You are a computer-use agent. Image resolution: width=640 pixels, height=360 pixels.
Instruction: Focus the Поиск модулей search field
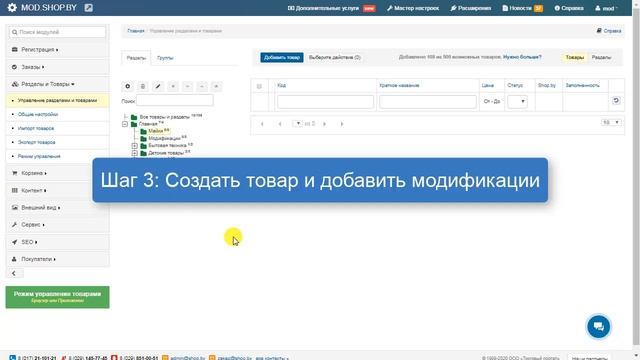click(58, 32)
